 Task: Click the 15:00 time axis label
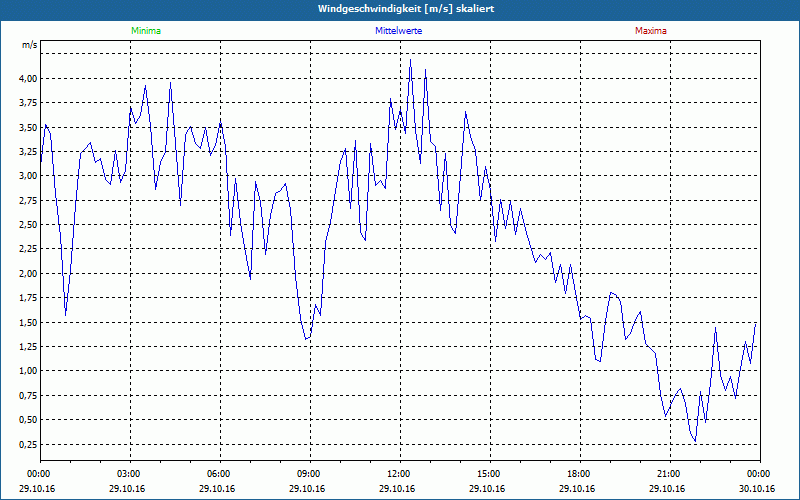[x=490, y=474]
